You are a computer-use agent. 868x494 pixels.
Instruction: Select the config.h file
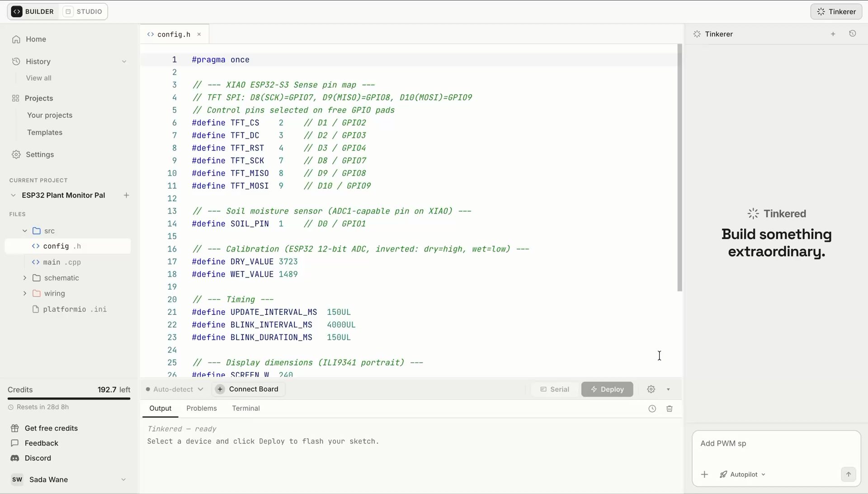click(x=68, y=246)
